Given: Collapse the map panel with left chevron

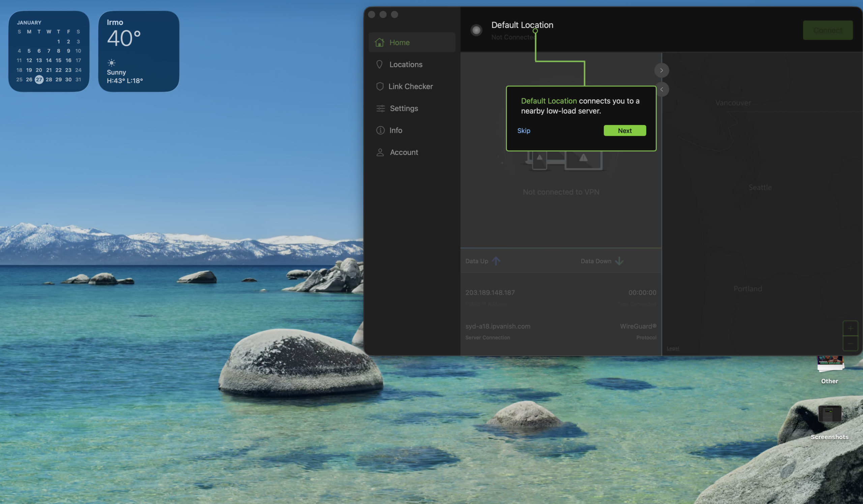Looking at the screenshot, I should (x=661, y=89).
